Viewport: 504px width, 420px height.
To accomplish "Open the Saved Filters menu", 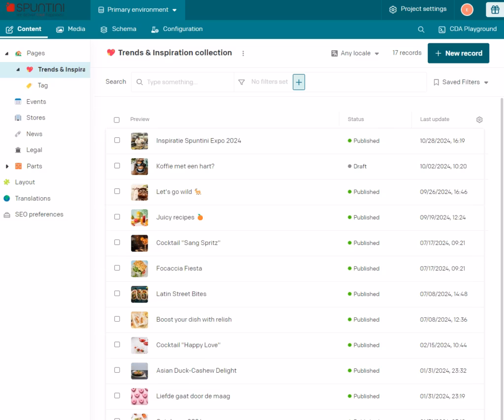I will point(461,82).
